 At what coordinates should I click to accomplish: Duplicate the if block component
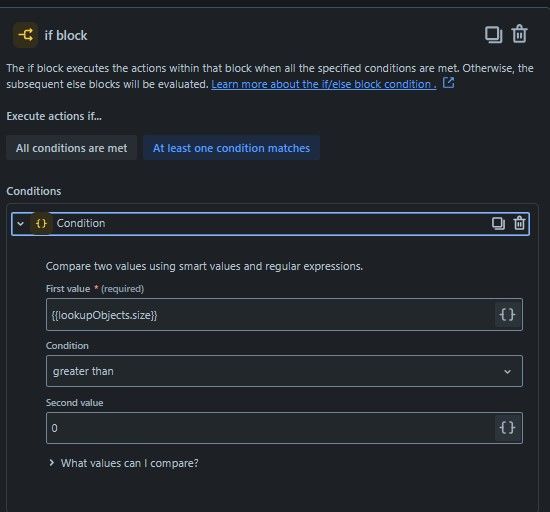coord(494,35)
